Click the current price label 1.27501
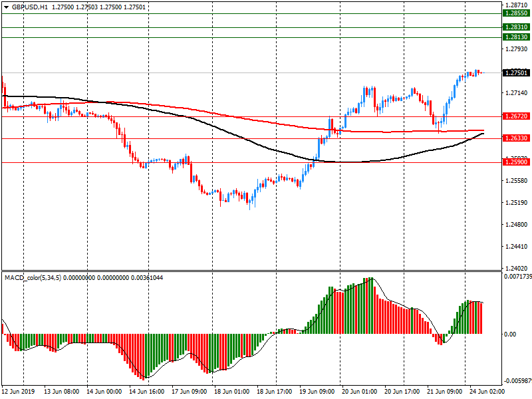 click(x=516, y=73)
